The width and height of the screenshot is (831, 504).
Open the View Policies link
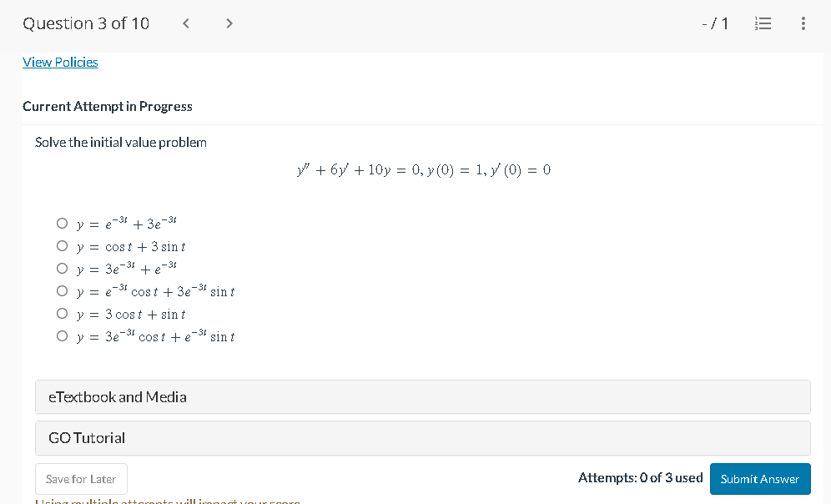tap(60, 62)
